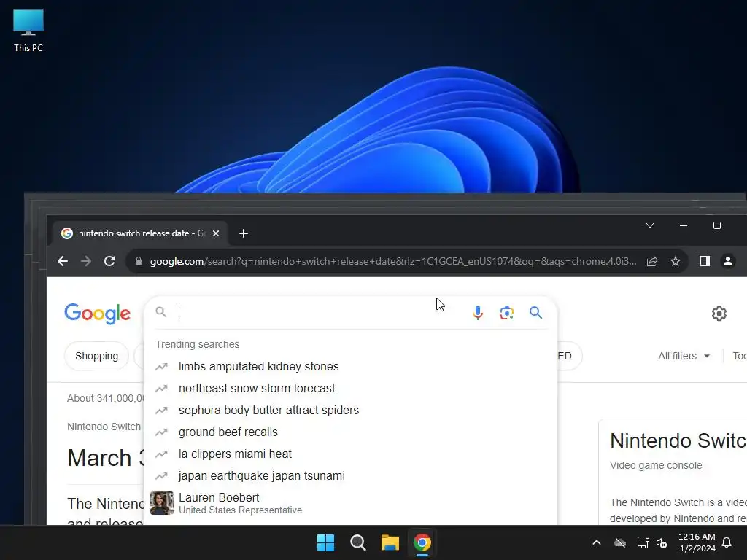The width and height of the screenshot is (747, 560).
Task: Open clock showing 12:16 AM
Action: click(x=697, y=542)
